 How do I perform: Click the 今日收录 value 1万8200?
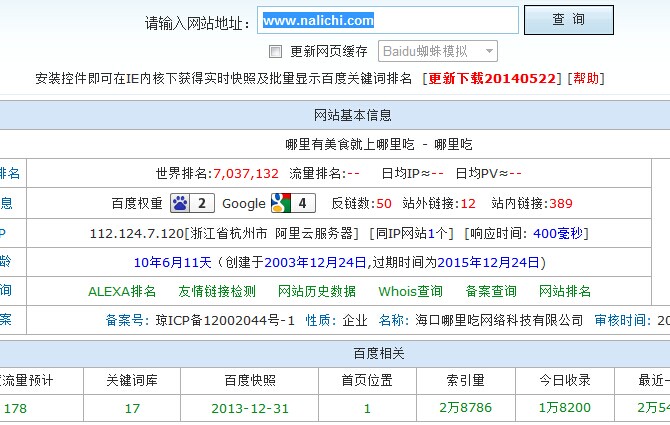point(564,408)
